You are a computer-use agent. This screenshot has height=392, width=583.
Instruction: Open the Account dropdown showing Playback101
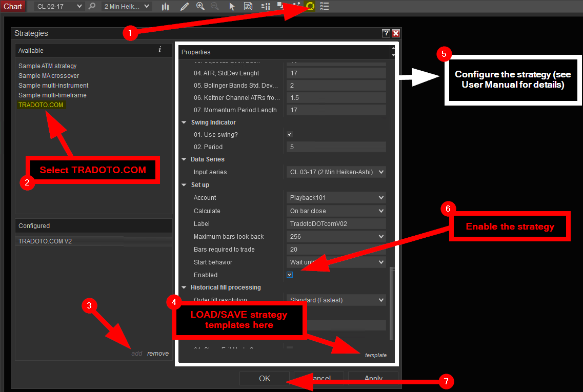[336, 198]
